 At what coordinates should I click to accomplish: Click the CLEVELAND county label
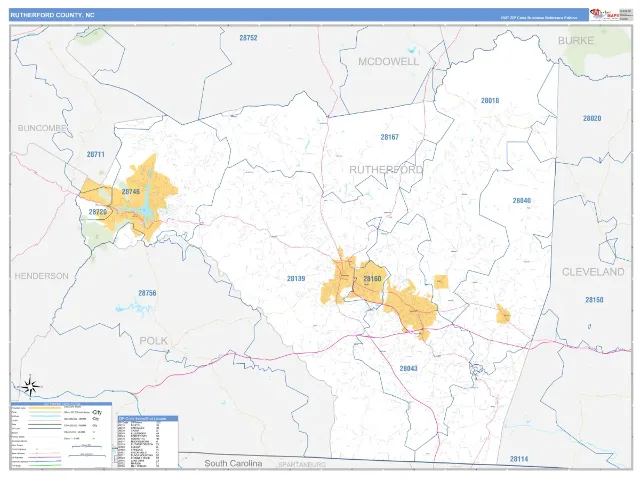pyautogui.click(x=593, y=272)
